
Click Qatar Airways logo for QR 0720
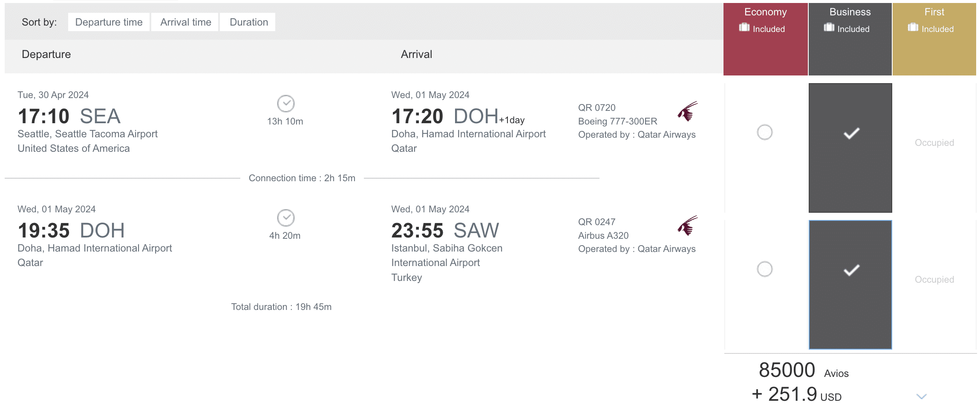pos(687,111)
